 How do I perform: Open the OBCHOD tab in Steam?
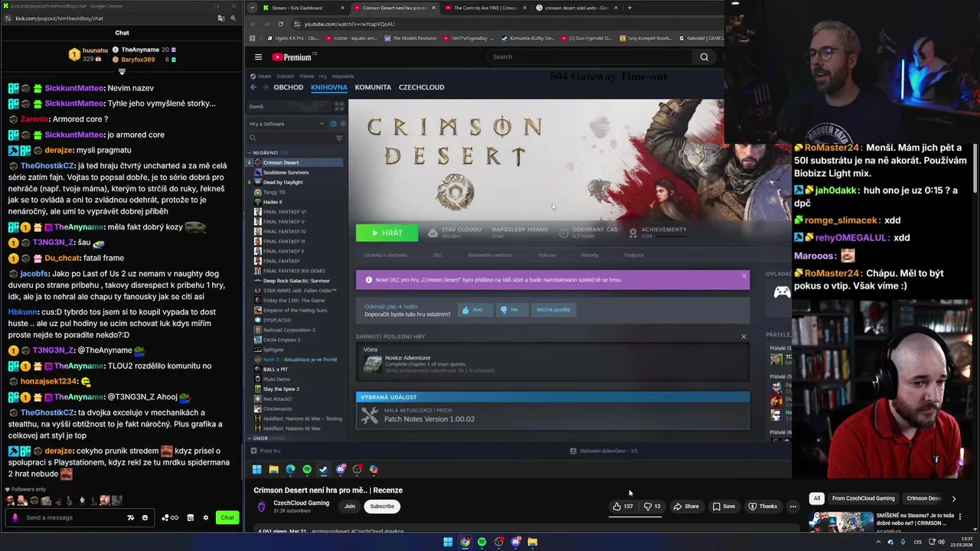point(288,87)
